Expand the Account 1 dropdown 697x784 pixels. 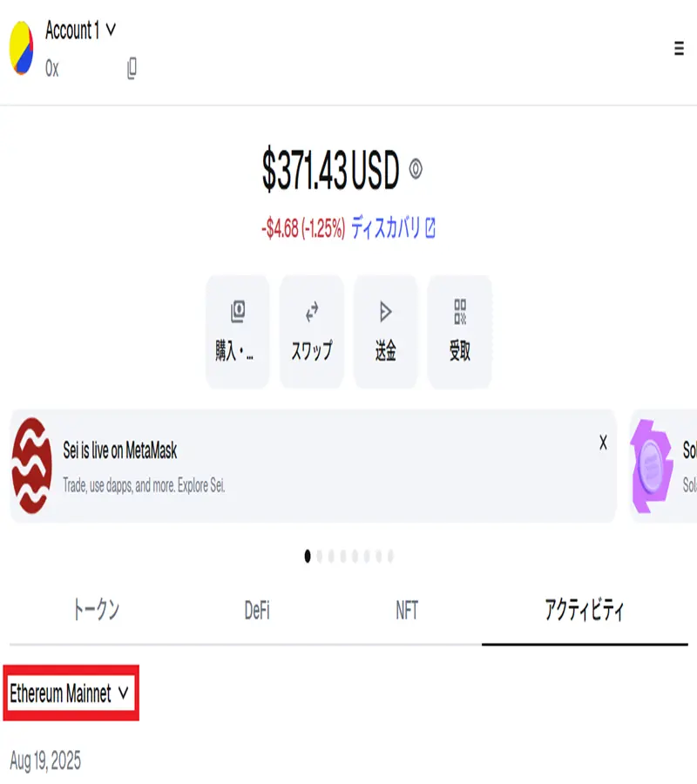coord(80,30)
